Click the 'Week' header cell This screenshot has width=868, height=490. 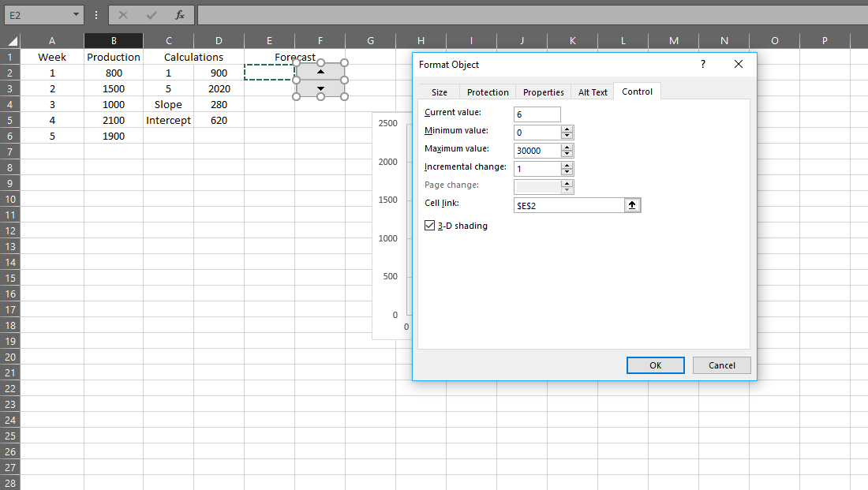coord(52,57)
